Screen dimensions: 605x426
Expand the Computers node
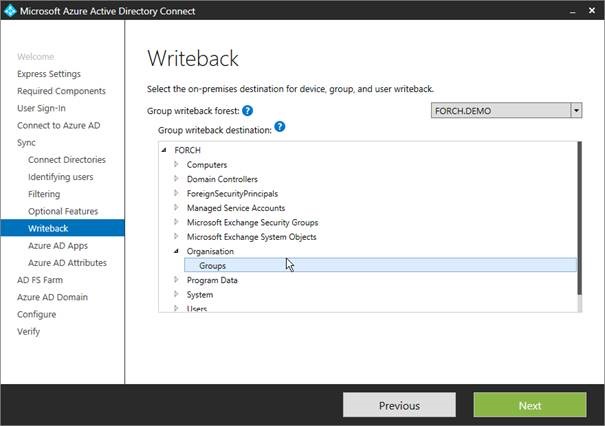pos(176,164)
